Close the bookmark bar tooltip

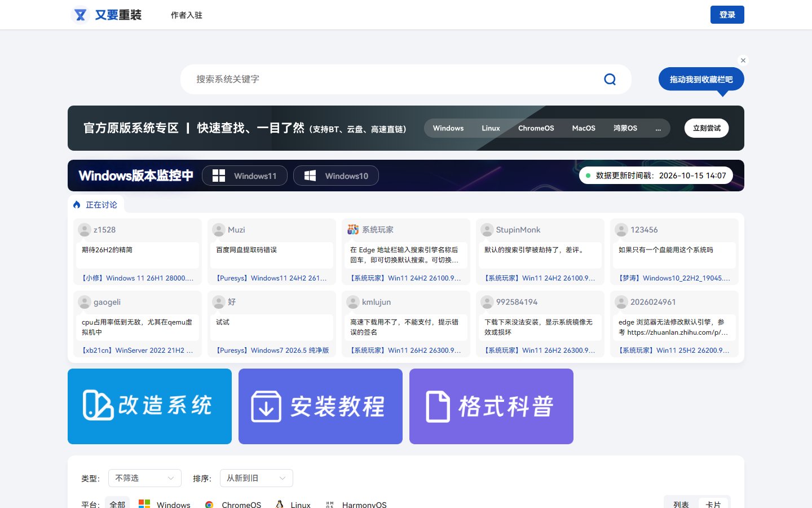click(743, 60)
